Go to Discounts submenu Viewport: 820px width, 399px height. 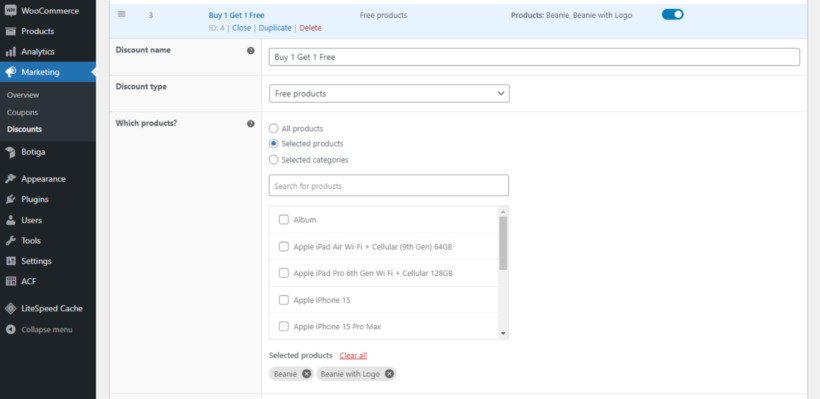[x=25, y=129]
